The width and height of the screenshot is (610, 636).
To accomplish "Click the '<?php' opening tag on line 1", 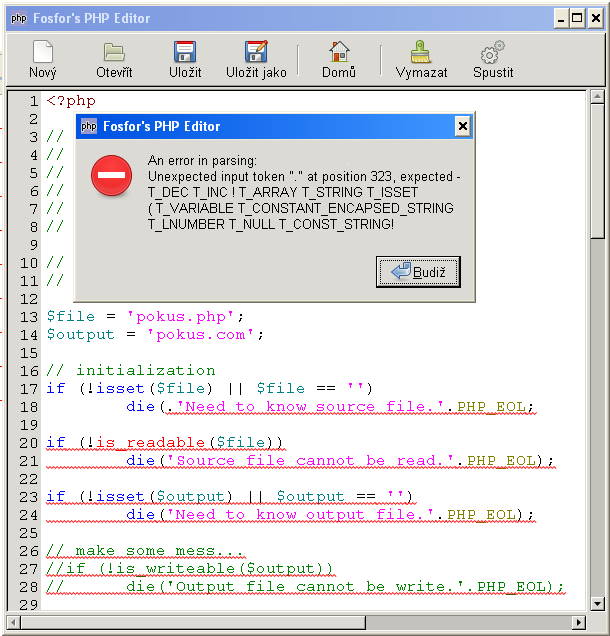I will click(71, 101).
